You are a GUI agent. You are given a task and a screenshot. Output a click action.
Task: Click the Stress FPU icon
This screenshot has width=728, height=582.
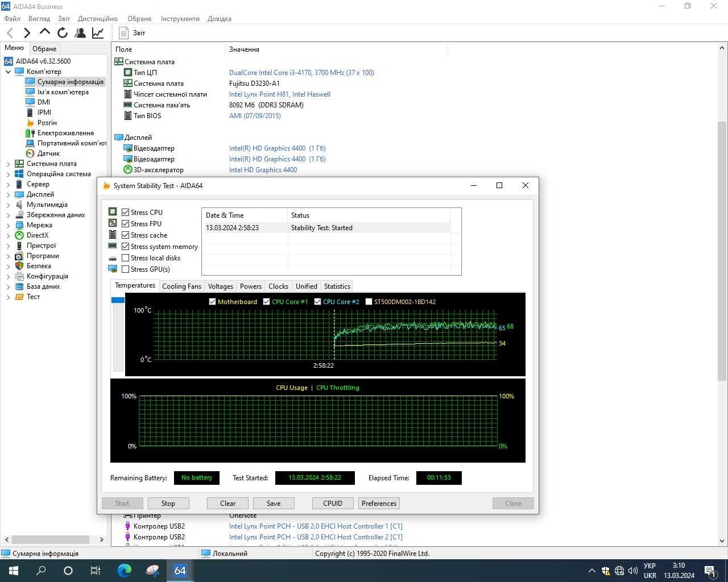point(113,223)
